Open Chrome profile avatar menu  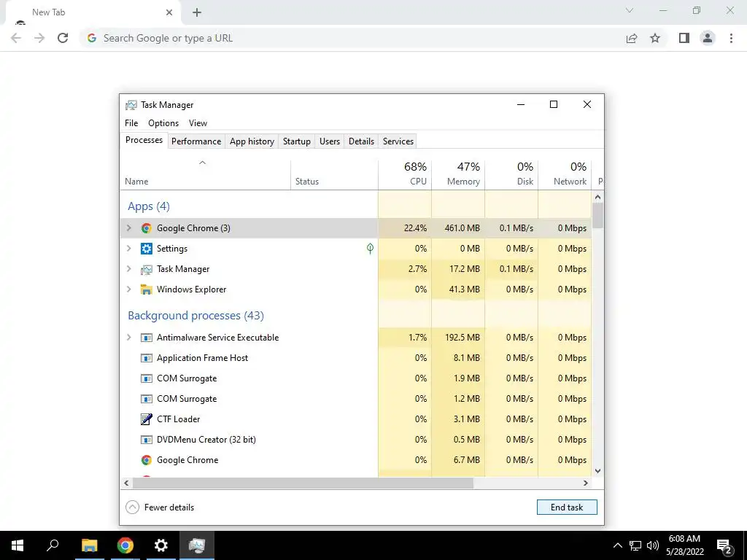tap(708, 38)
